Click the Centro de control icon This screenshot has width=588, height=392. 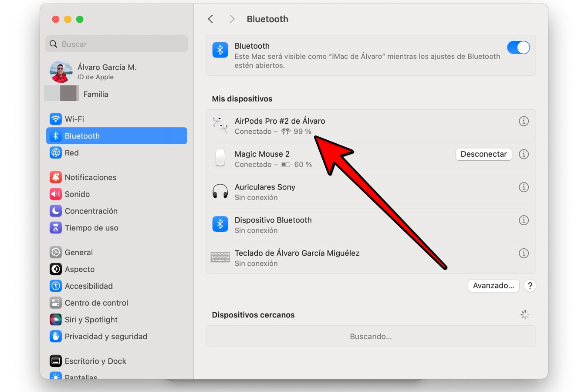56,303
